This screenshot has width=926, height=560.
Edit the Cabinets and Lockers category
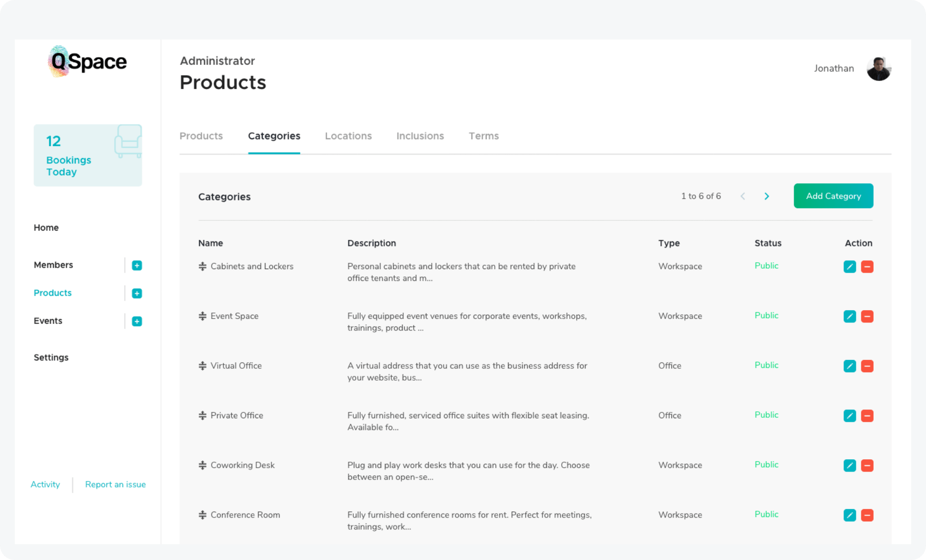(x=849, y=267)
